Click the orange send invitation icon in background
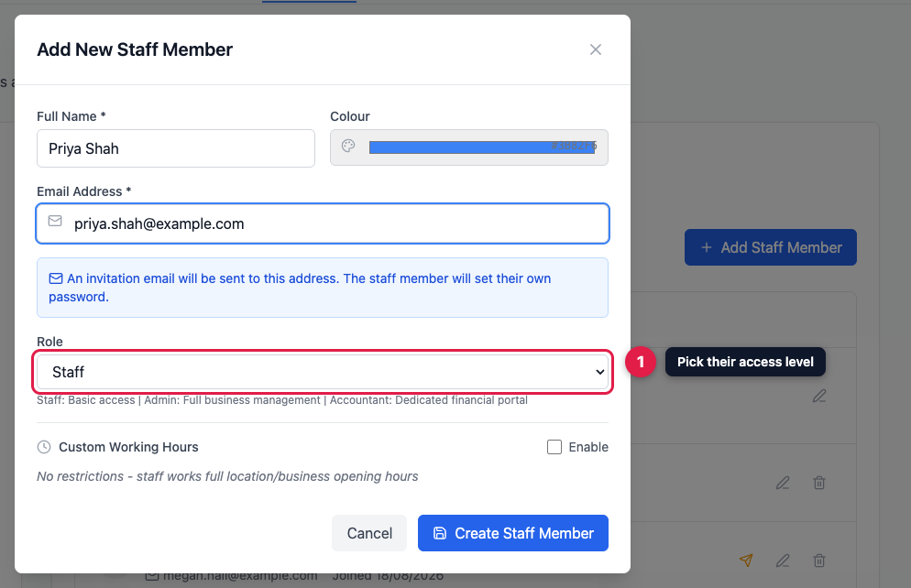The height and width of the screenshot is (588, 911). coord(746,561)
